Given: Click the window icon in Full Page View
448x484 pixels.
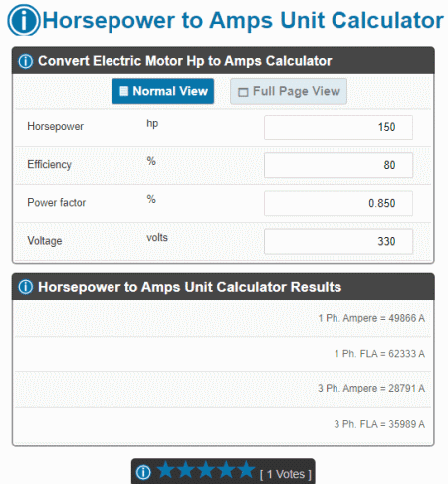Looking at the screenshot, I should click(243, 92).
